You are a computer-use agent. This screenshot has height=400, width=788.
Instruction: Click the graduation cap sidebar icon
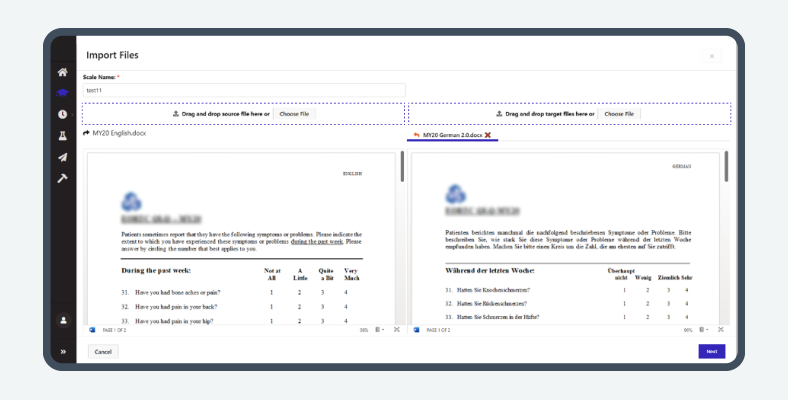62,93
